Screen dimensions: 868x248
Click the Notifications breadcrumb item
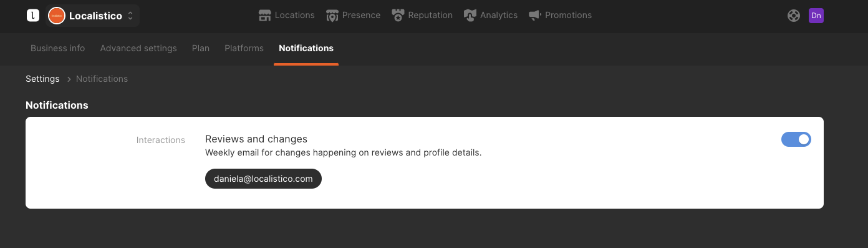coord(102,79)
